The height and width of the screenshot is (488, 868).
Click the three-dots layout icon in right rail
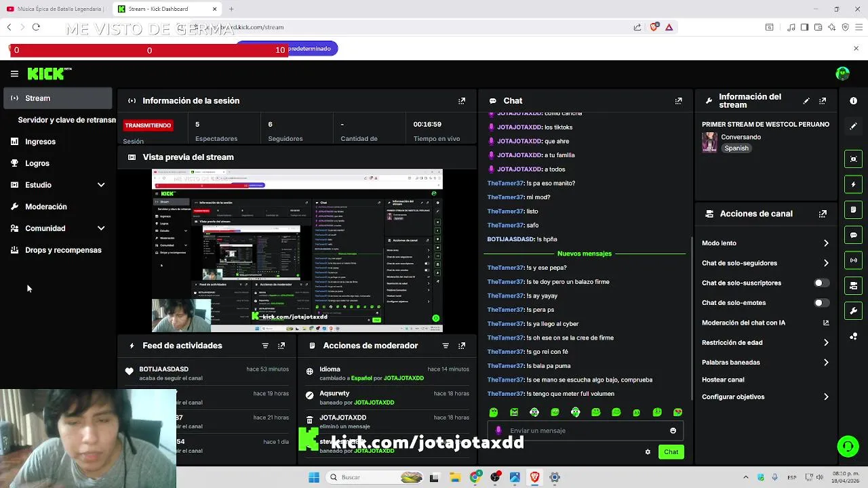pyautogui.click(x=854, y=336)
